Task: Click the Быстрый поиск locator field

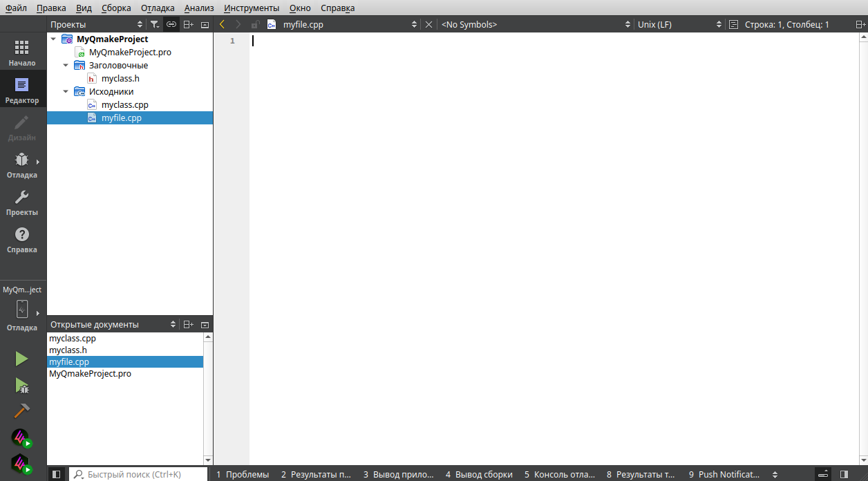Action: 140,474
